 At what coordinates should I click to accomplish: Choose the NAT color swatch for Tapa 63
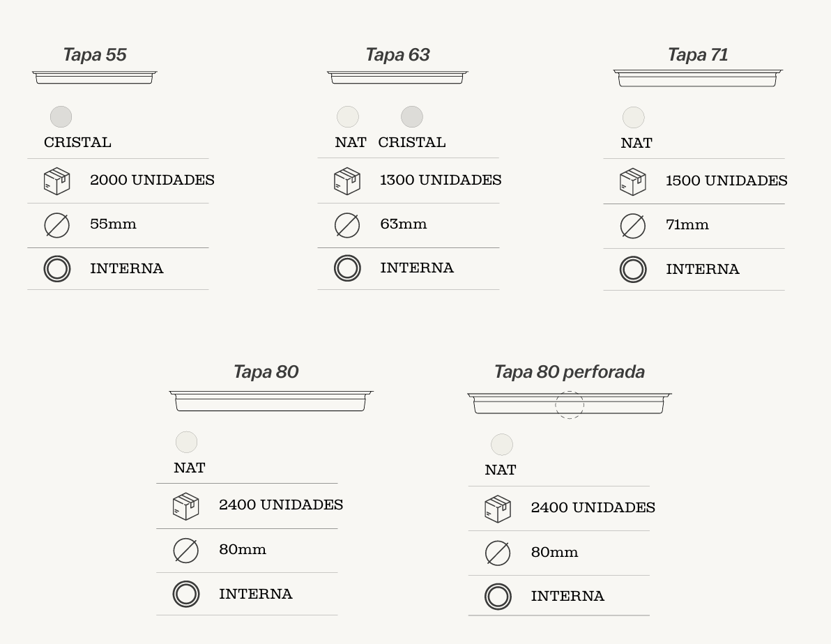348,117
